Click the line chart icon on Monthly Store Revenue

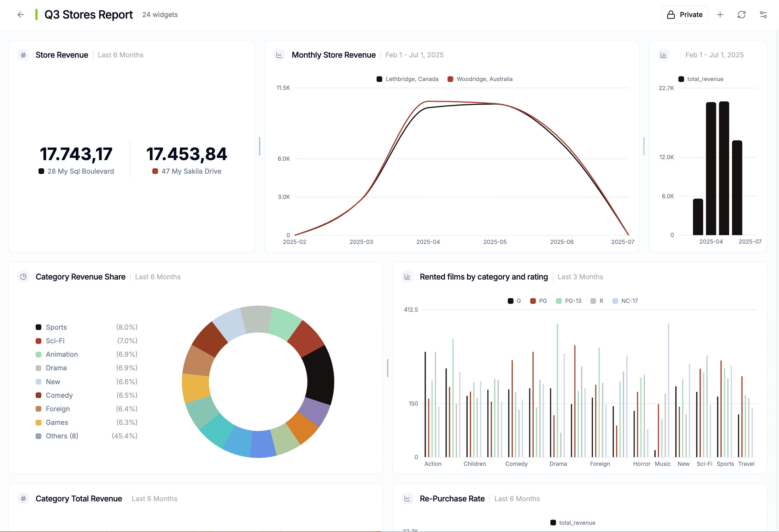(x=279, y=55)
